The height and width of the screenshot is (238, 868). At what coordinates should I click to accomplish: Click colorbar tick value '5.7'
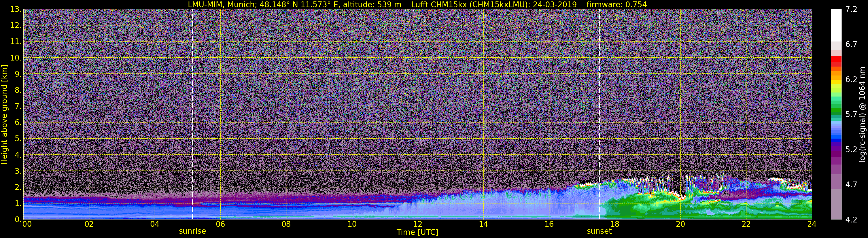point(851,114)
